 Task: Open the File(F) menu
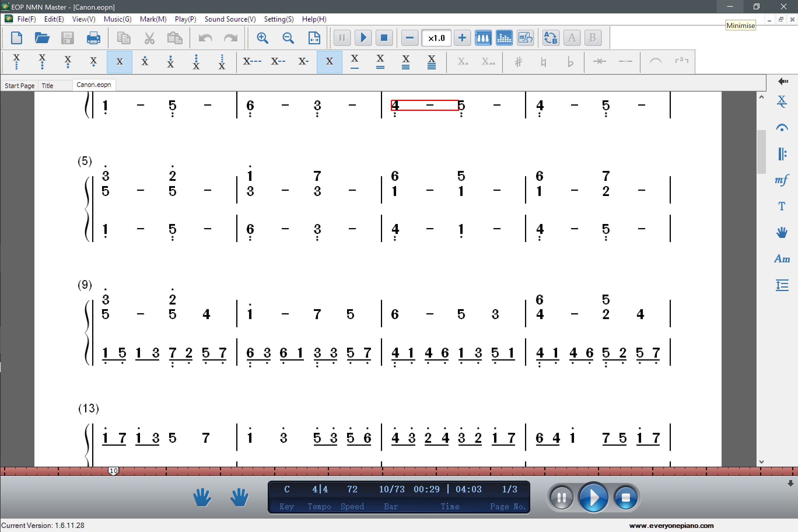point(27,19)
